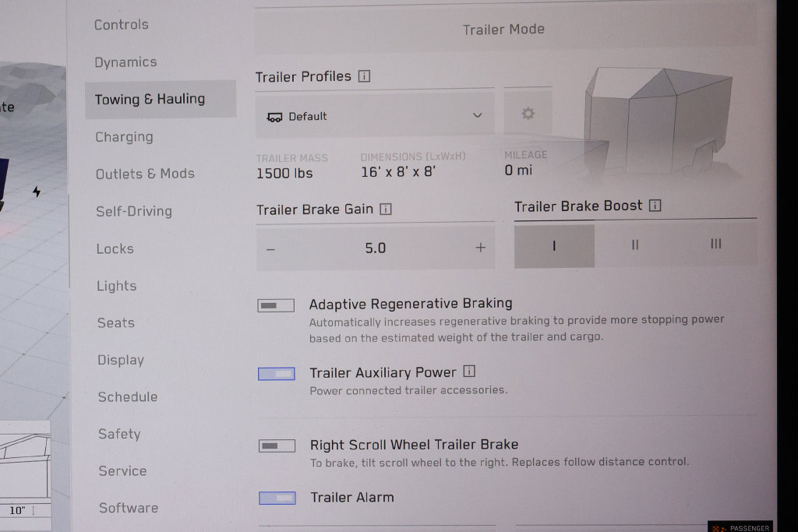The height and width of the screenshot is (532, 798).
Task: Open Self-Driving menu
Action: pos(134,211)
